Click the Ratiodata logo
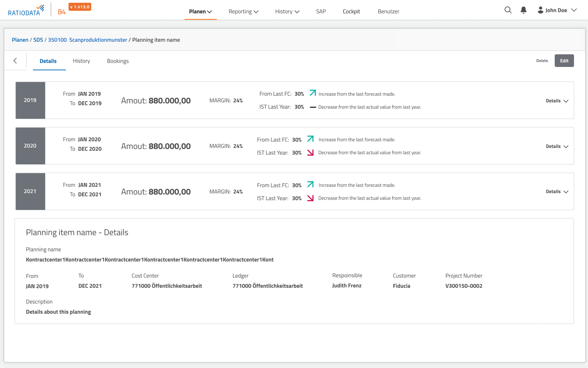The image size is (588, 368). tap(26, 11)
